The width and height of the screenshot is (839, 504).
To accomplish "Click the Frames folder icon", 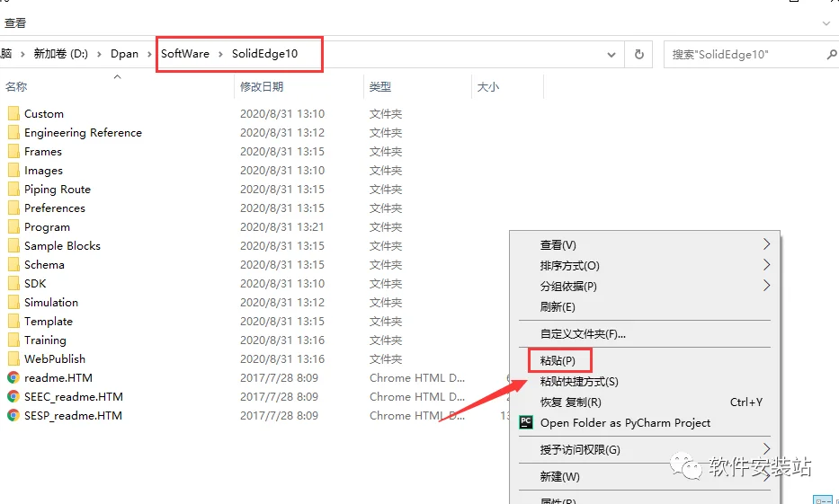I will click(13, 152).
